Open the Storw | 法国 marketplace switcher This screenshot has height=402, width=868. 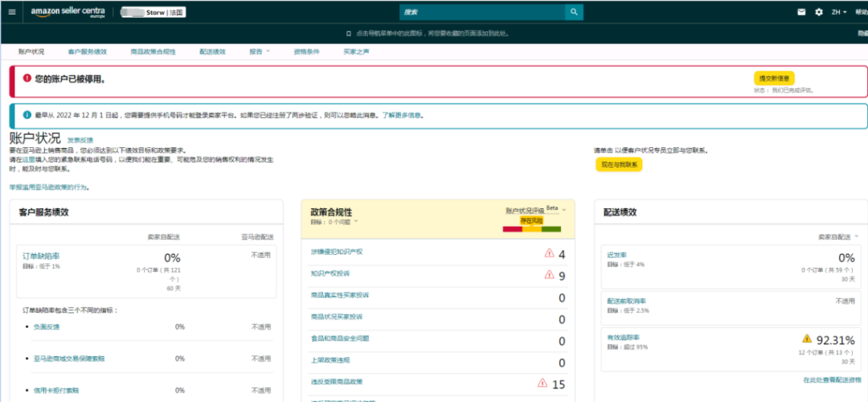pos(153,12)
